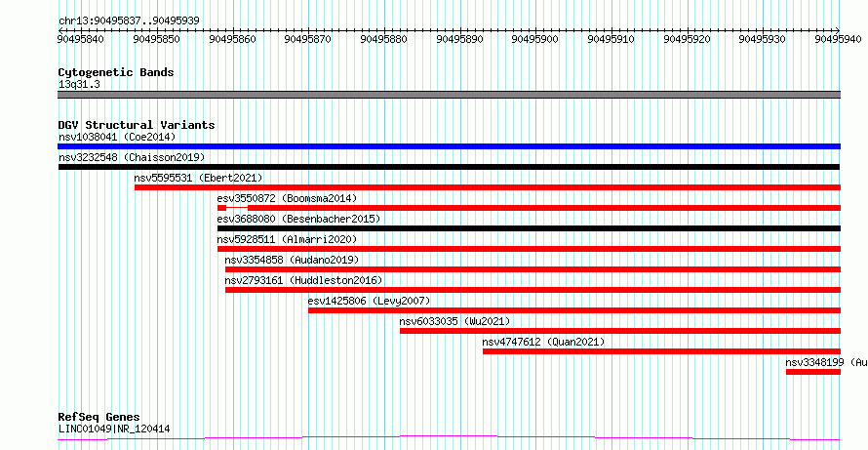Viewport: 868px width, 450px height.
Task: Click the 13q31.3 band label
Action: pos(79,85)
